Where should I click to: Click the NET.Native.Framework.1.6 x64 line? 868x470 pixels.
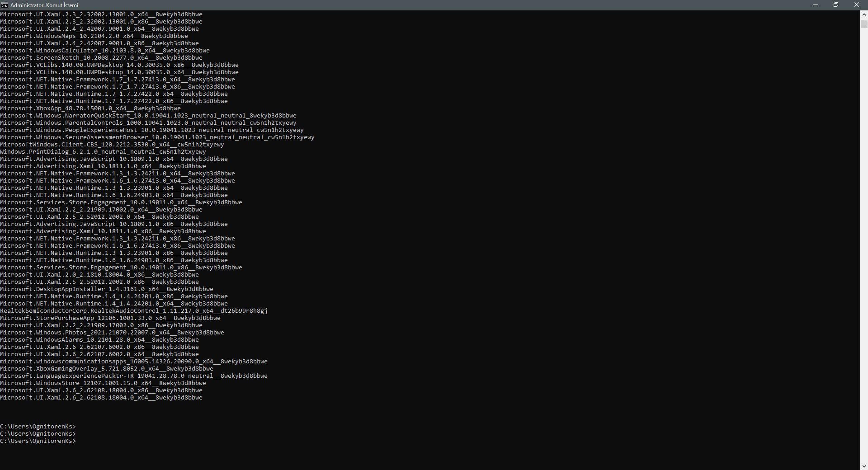pyautogui.click(x=118, y=181)
